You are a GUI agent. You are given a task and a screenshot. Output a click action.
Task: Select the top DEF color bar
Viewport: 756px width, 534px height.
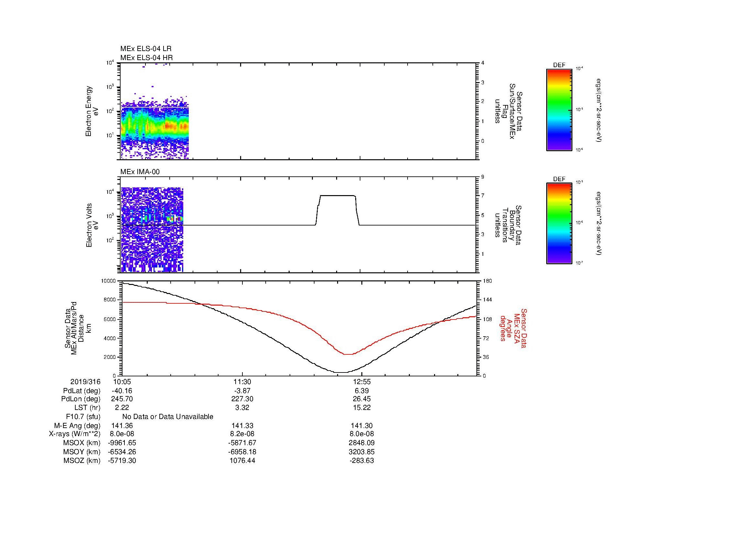click(x=559, y=110)
